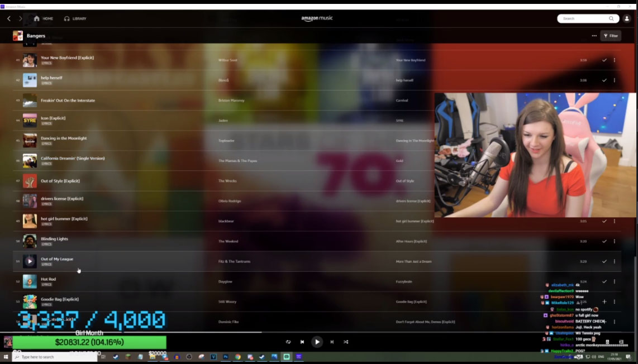
Task: Open artist link Dayglow
Action: click(x=225, y=281)
